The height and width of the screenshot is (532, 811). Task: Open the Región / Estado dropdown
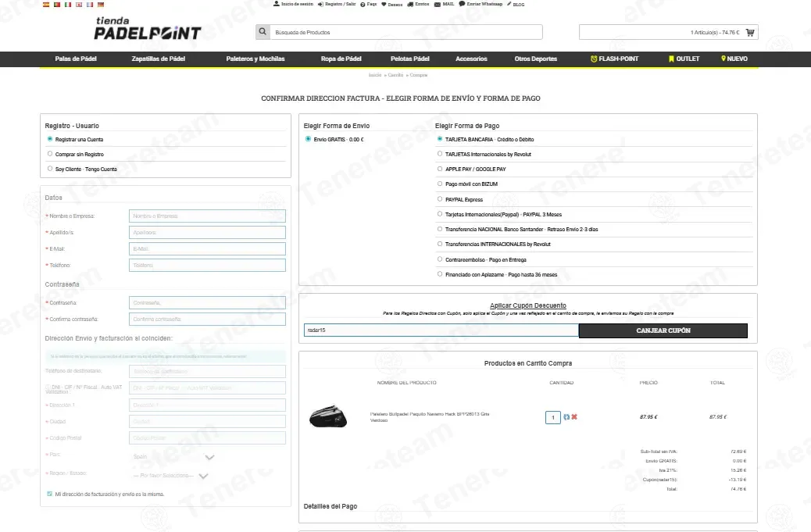170,475
